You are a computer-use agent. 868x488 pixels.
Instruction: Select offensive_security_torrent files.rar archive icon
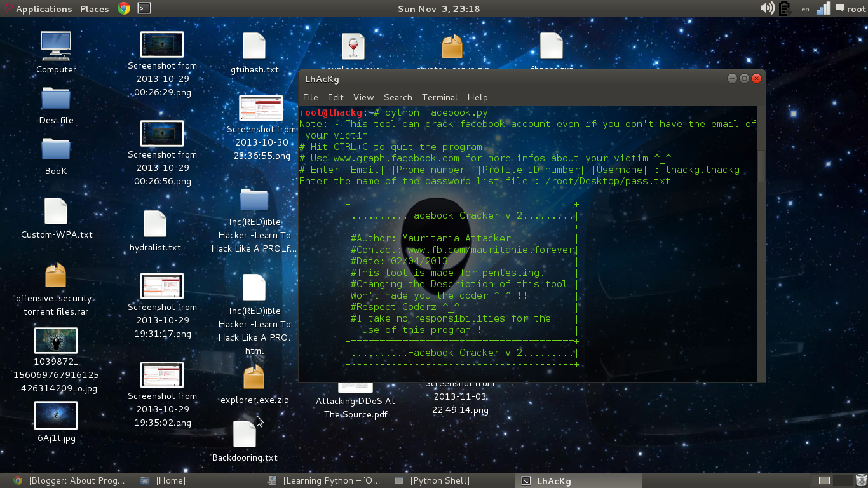point(56,276)
